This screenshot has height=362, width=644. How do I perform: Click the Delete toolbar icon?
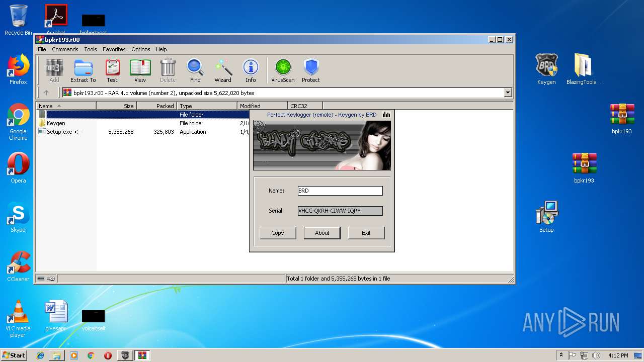pyautogui.click(x=168, y=70)
